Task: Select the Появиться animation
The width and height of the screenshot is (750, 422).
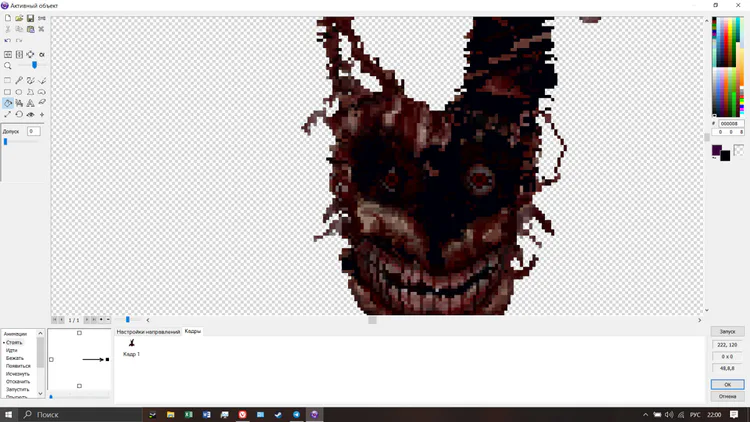Action: tap(18, 366)
